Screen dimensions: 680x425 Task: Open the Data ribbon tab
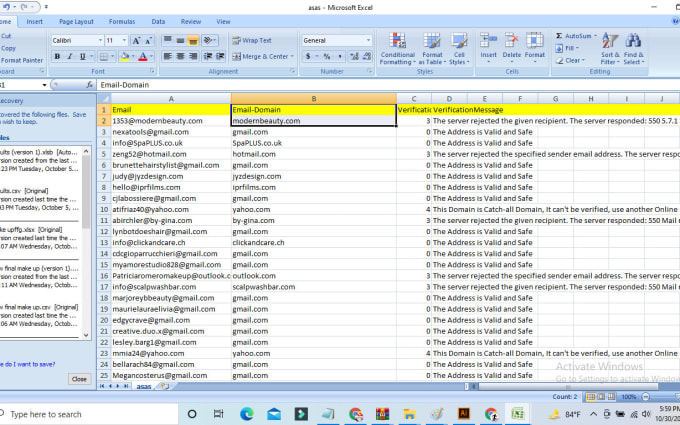point(158,21)
